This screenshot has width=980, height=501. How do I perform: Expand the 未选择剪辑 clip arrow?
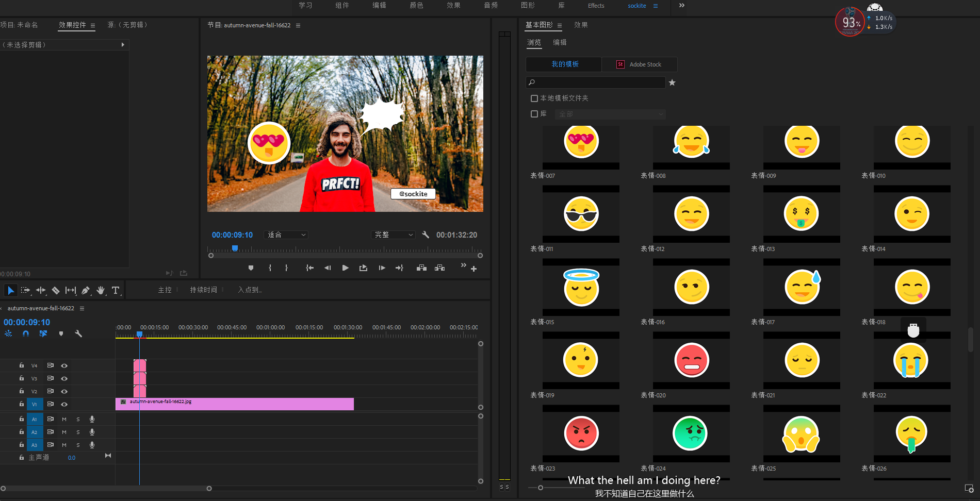tap(123, 45)
